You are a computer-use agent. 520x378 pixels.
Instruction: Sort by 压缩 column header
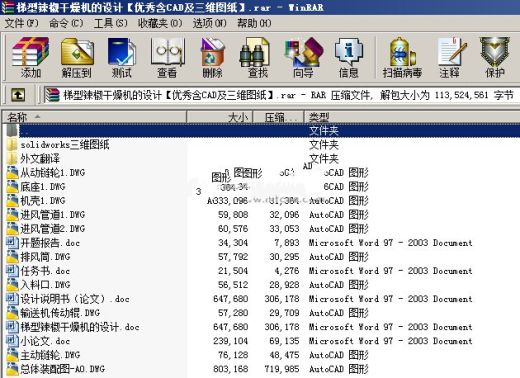(x=279, y=117)
